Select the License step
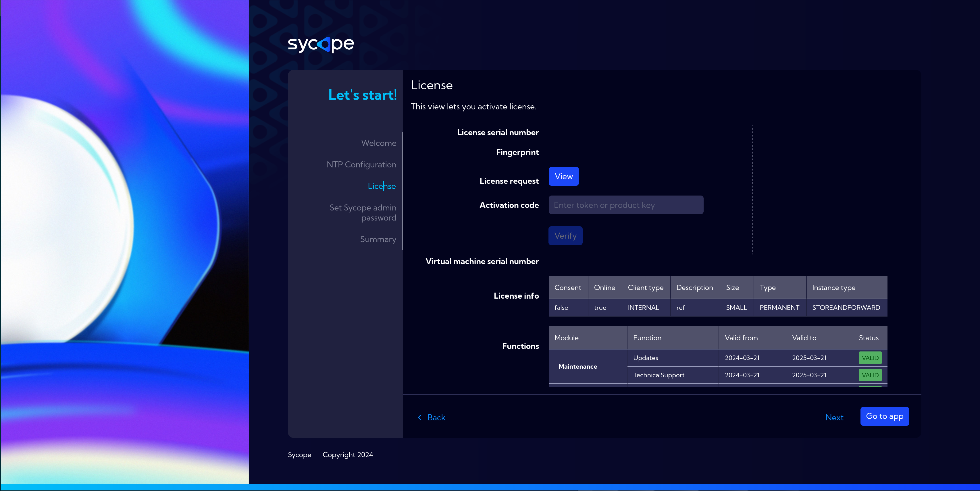Viewport: 980px width, 491px height. [x=382, y=186]
